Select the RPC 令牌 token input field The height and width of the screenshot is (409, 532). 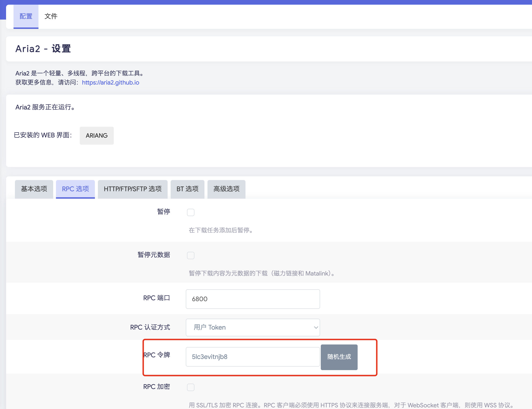coord(253,357)
